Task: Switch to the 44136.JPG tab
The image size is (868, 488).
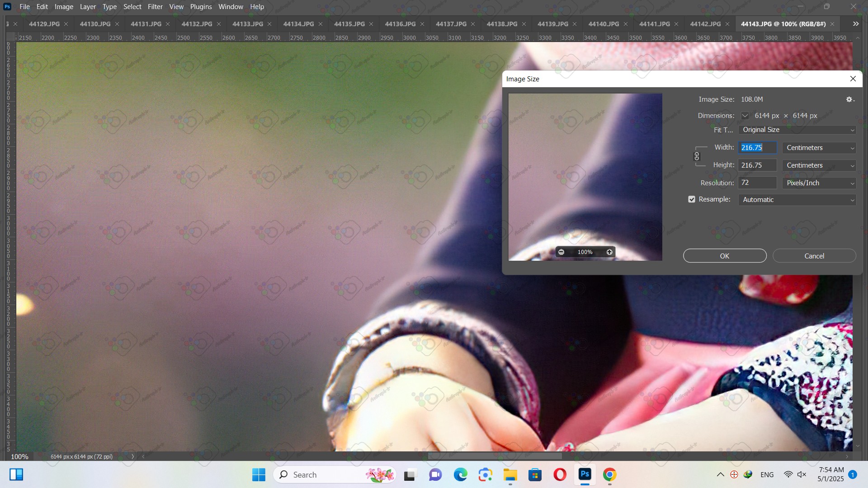Action: [400, 24]
